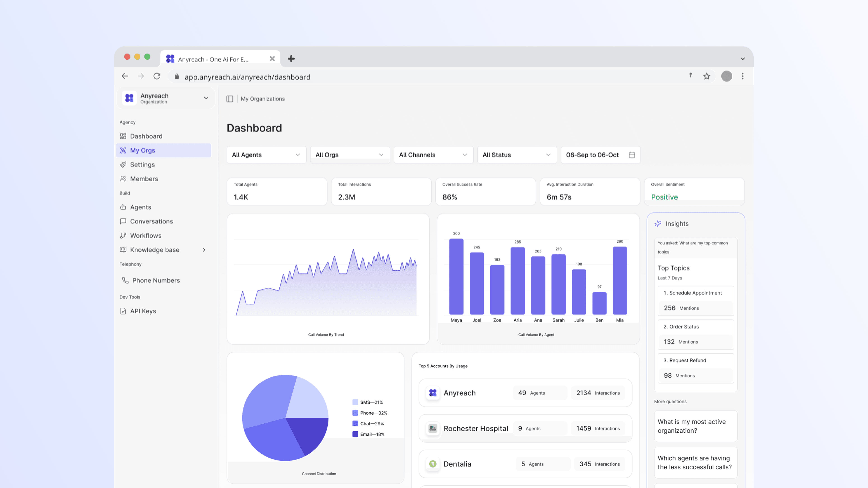868x488 pixels.
Task: Expand the Knowledge base chevron
Action: pyautogui.click(x=204, y=250)
